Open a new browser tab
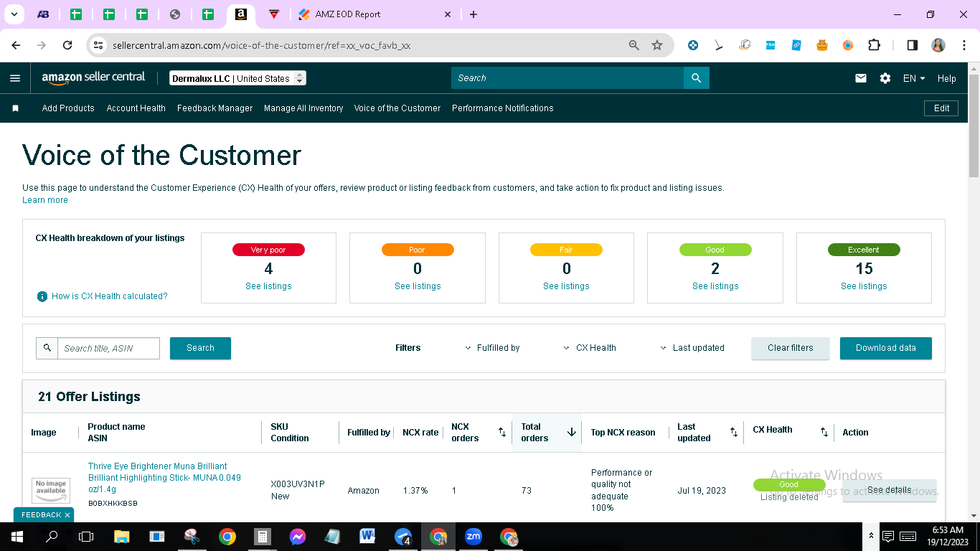Screen dimensions: 980x551 [473, 14]
